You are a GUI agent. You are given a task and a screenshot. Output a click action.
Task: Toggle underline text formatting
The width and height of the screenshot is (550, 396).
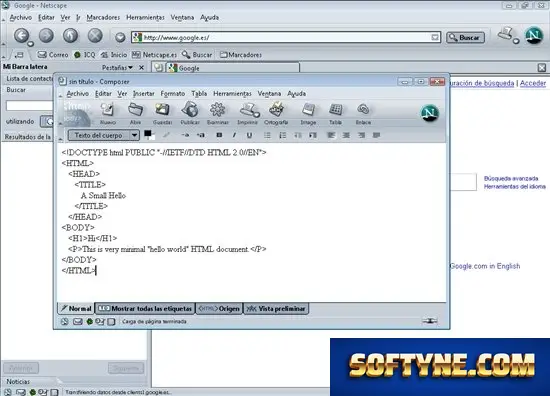[x=249, y=135]
